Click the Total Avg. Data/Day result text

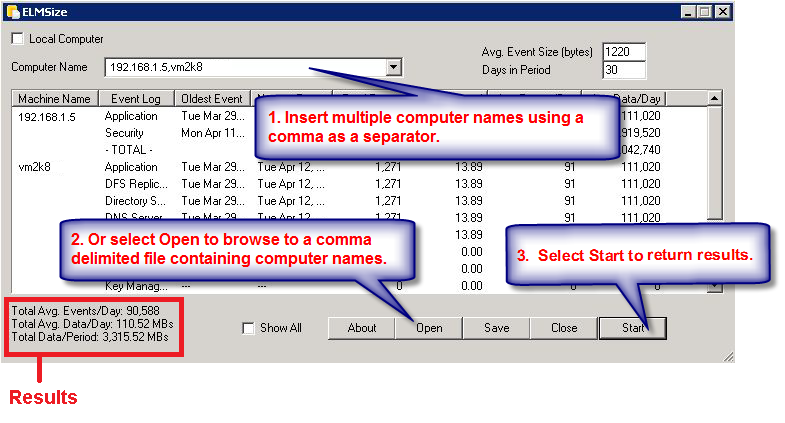92,323
